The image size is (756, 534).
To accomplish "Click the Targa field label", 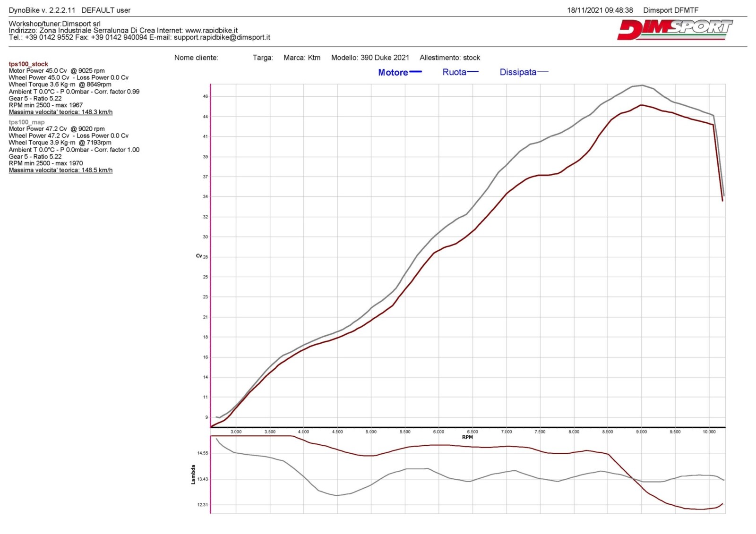I will coord(263,58).
